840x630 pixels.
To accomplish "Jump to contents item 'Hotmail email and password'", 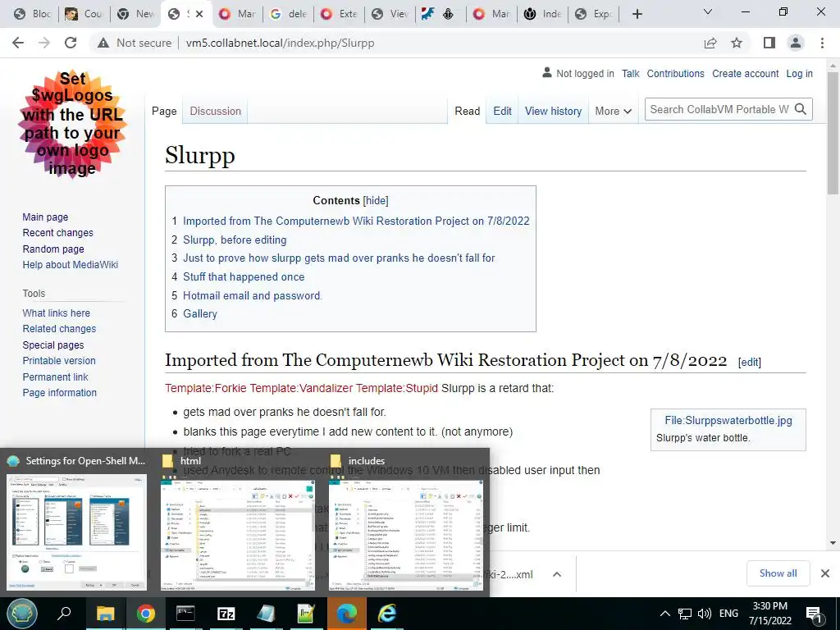I will [253, 295].
